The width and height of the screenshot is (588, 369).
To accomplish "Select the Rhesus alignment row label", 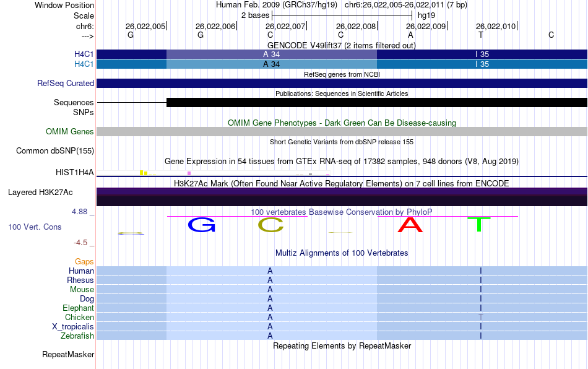I will coord(80,280).
